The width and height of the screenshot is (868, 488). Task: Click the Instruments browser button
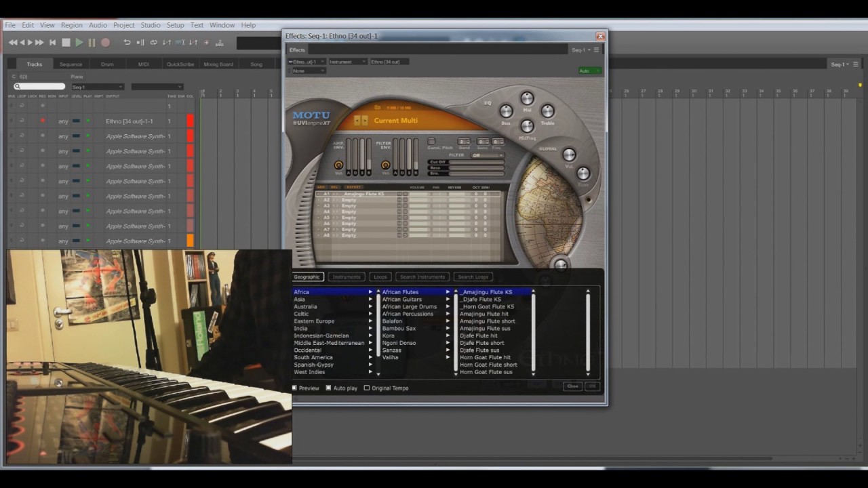tap(347, 277)
